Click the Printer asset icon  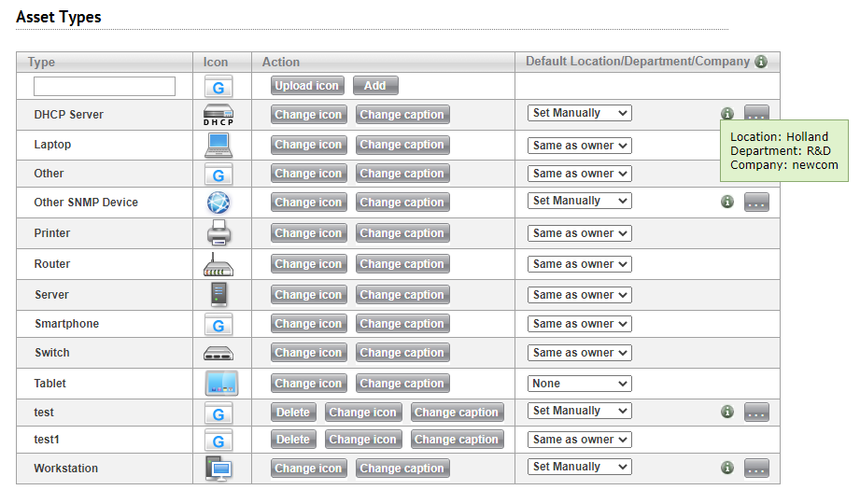[219, 232]
